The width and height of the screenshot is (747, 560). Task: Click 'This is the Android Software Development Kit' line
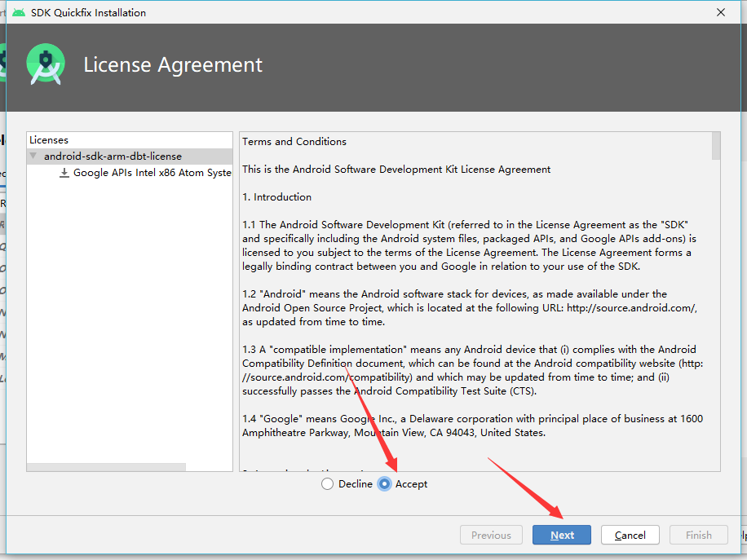pos(396,170)
